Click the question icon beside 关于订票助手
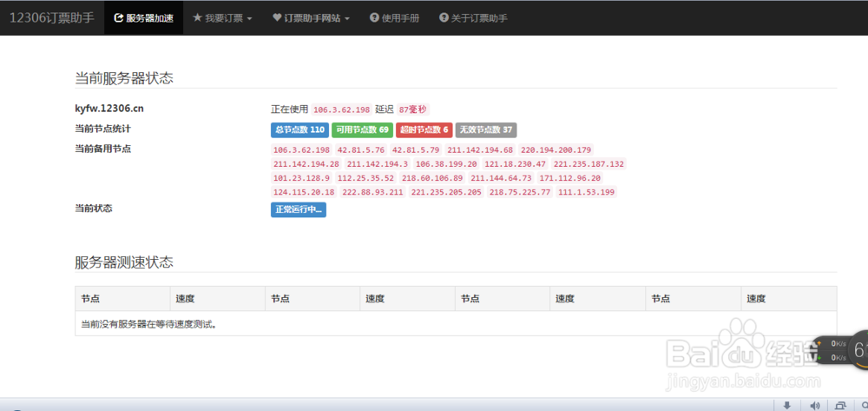The image size is (868, 411). (x=444, y=17)
